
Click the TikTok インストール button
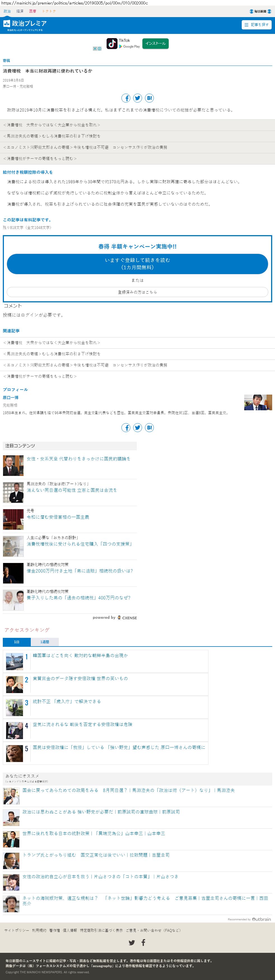155,43
